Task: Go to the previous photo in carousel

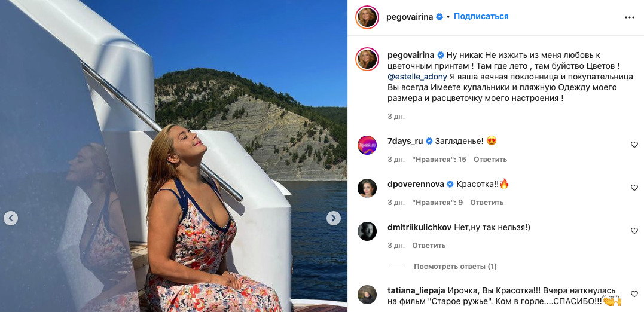Action: point(11,218)
